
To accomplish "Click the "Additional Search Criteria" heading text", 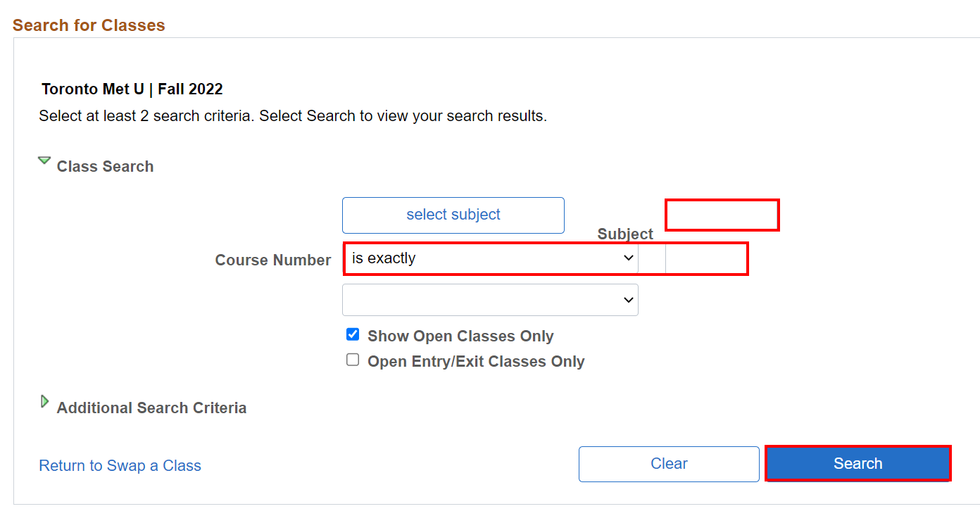I will click(151, 408).
